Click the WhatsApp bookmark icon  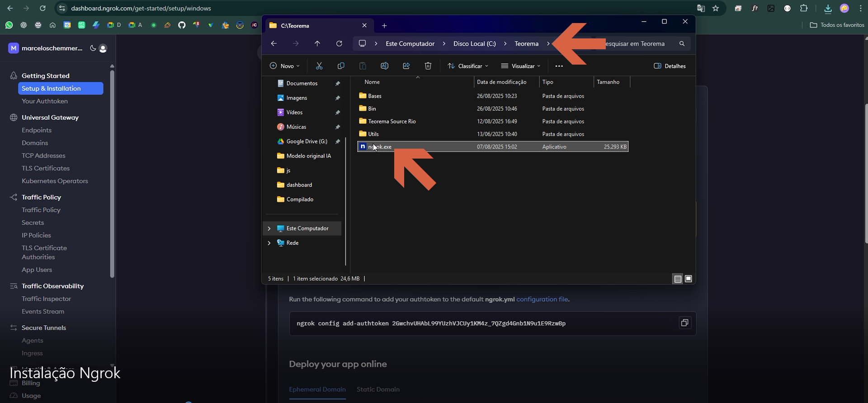(9, 25)
